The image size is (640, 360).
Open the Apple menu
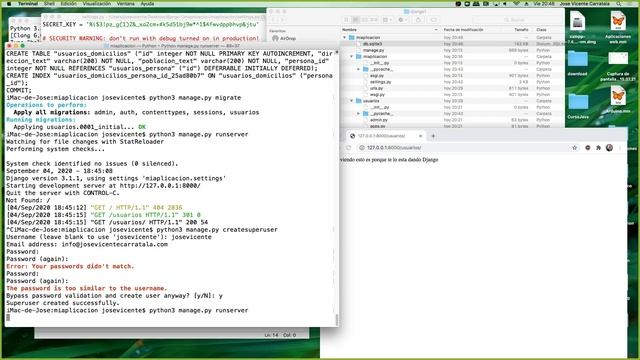point(8,3)
